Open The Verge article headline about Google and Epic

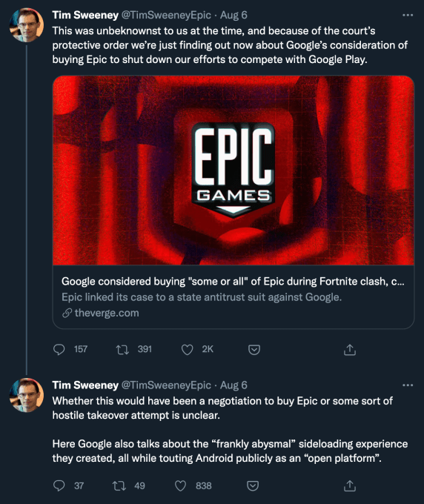pos(233,281)
